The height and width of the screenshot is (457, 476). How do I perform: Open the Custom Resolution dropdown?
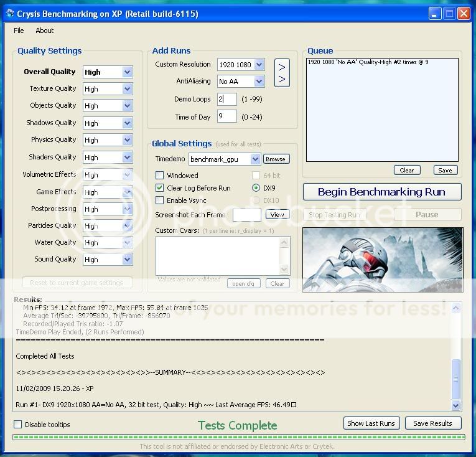[x=259, y=65]
